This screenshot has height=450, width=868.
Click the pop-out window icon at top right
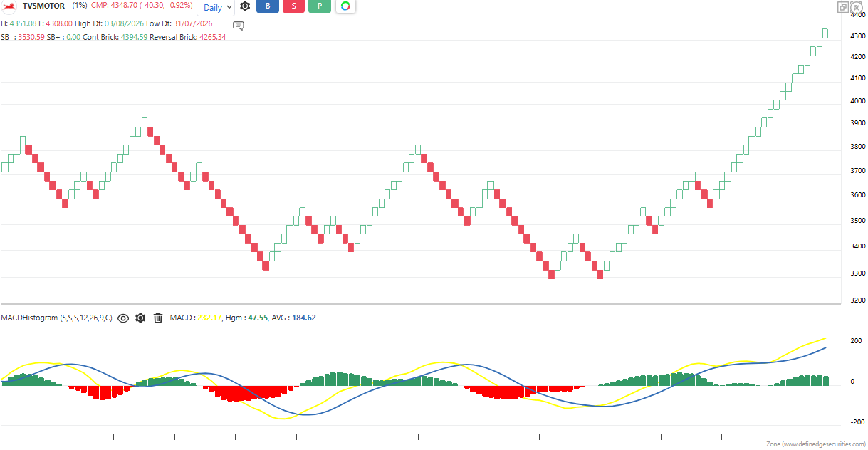(842, 6)
